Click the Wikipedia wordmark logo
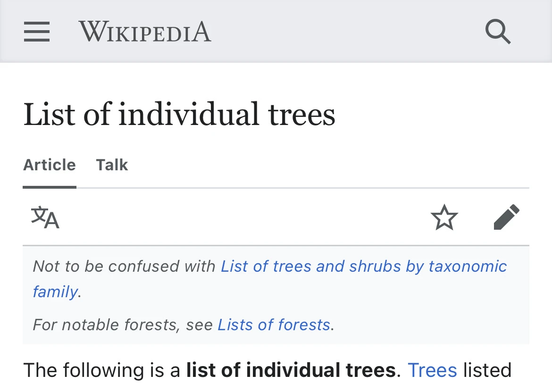This screenshot has height=392, width=552. 145,32
